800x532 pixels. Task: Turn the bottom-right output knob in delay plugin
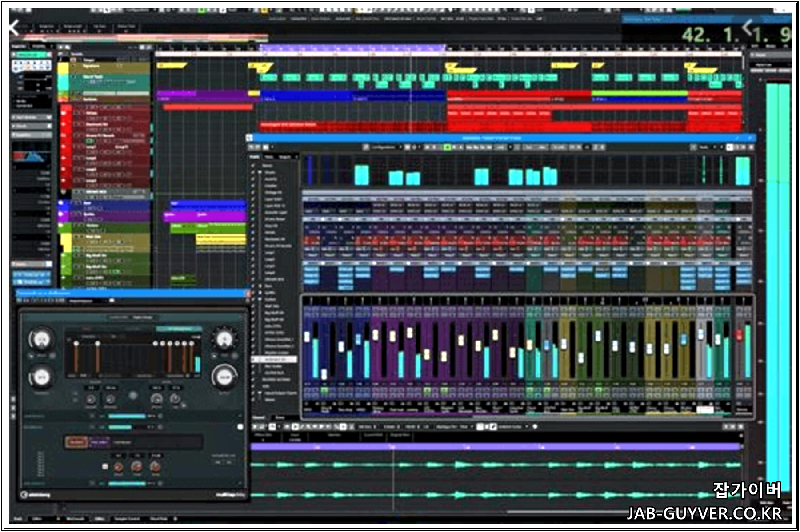224,377
